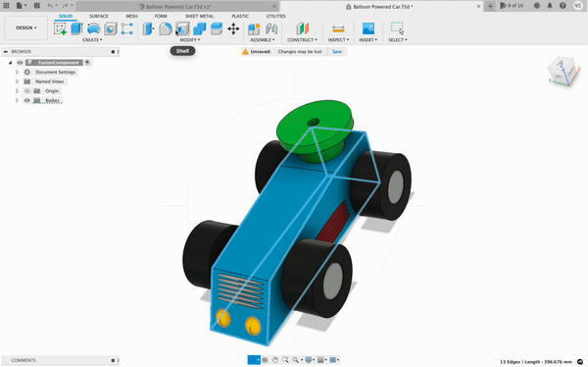Open the CREATE dropdown menu
588x367 pixels.
(92, 40)
